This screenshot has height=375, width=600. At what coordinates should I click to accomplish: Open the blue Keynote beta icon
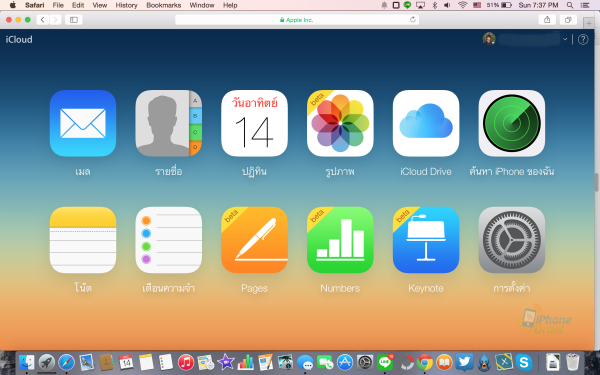426,240
